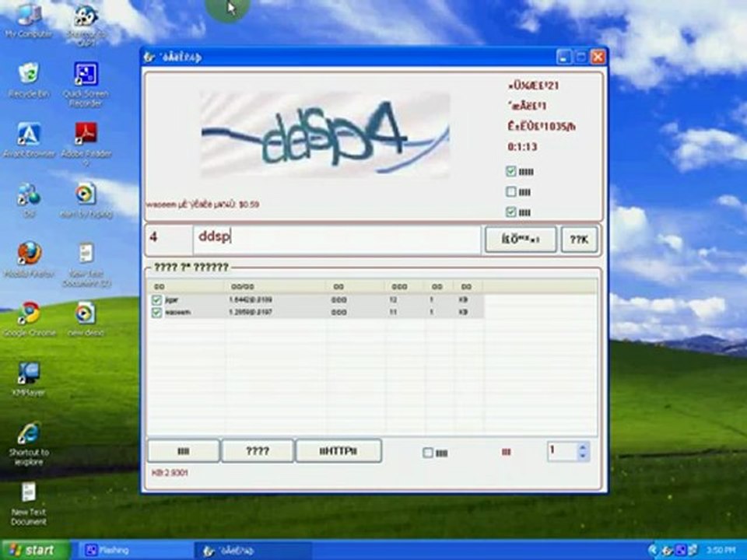
Task: Increase the spinner value showing 1
Action: [582, 448]
